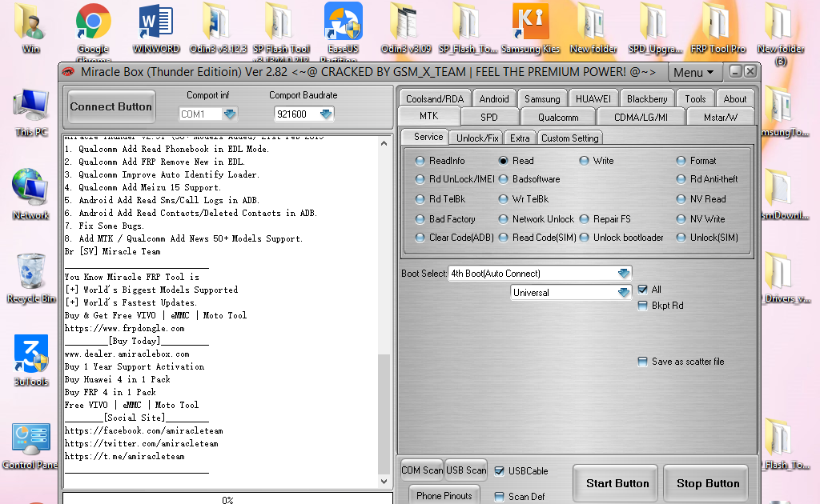Open the WINWORD desktop shortcut
Screen dimensions: 820x504
click(156, 29)
